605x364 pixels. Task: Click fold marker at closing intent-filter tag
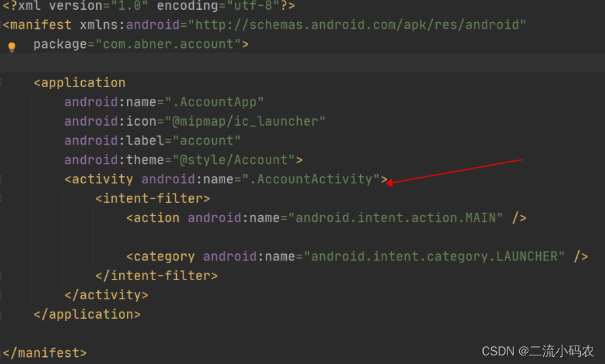1,276
